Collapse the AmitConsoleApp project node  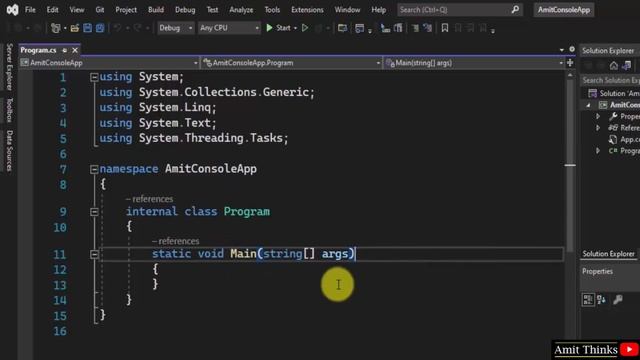pyautogui.click(x=589, y=105)
